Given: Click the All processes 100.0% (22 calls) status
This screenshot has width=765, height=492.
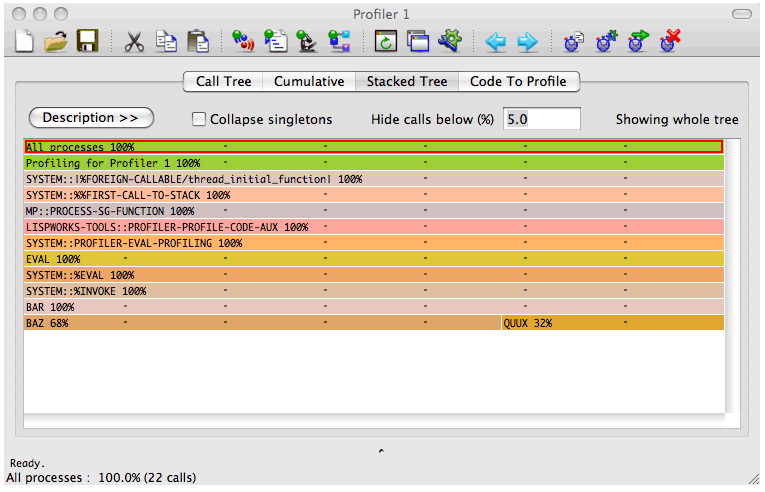Looking at the screenshot, I should click(101, 477).
